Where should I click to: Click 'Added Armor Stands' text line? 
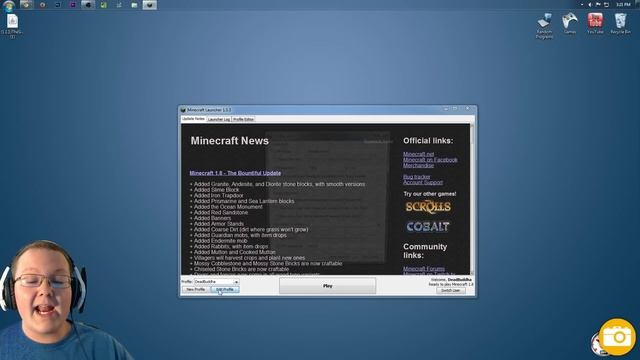(219, 224)
